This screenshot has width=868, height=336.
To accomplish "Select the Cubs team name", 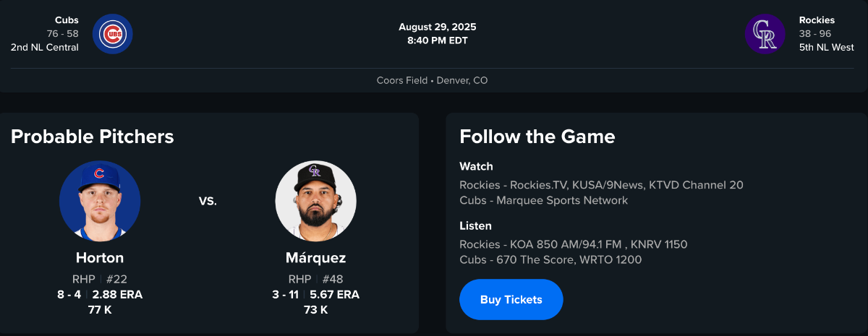I will tap(67, 20).
